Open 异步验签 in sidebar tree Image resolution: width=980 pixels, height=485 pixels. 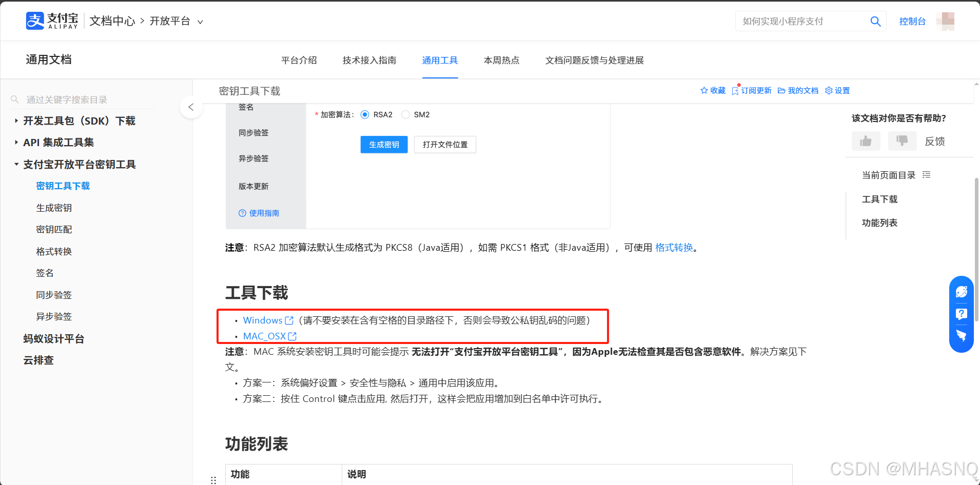pos(54,317)
